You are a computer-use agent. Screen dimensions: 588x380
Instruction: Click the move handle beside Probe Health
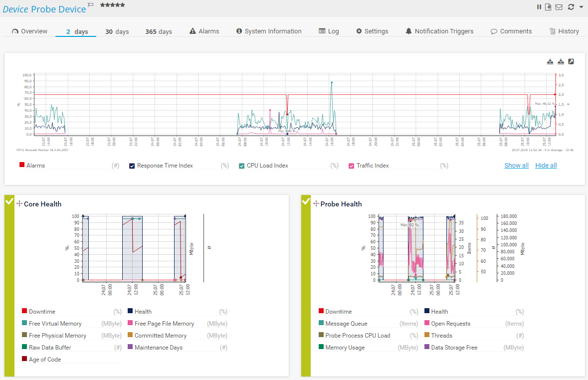pyautogui.click(x=316, y=203)
